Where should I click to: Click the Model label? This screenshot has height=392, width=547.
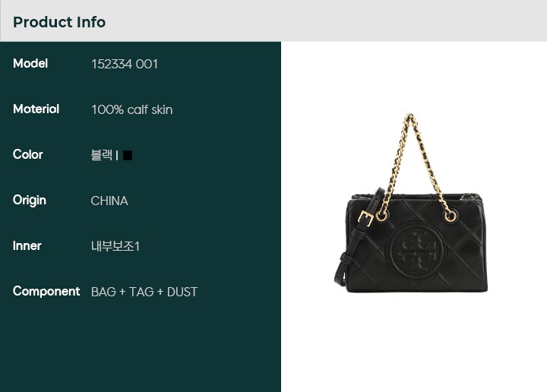coord(30,64)
